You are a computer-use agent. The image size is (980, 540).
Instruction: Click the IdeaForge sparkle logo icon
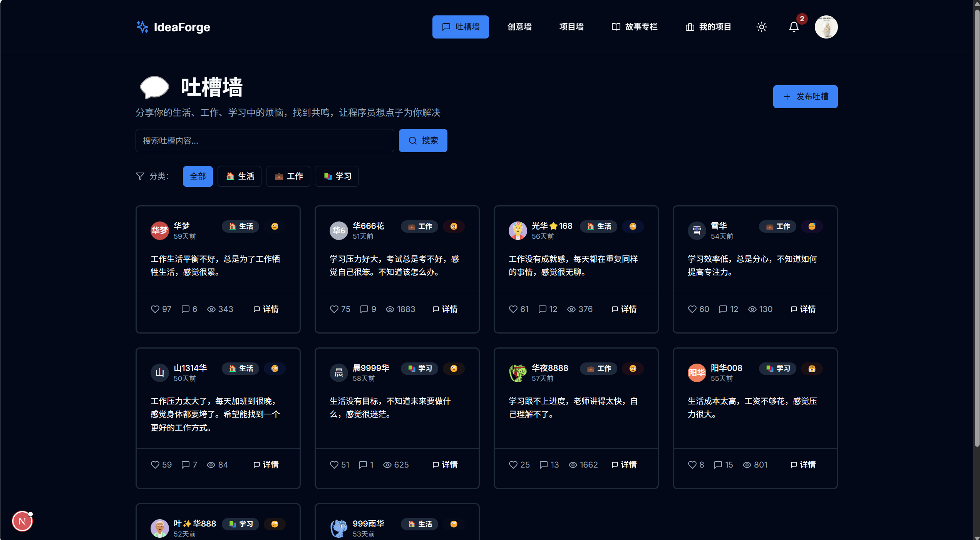tap(142, 27)
